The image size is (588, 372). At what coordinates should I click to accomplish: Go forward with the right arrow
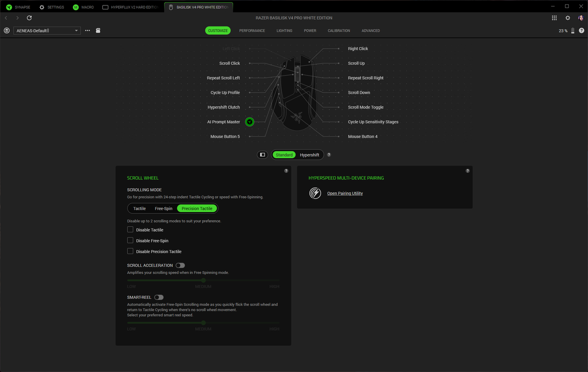pyautogui.click(x=18, y=18)
